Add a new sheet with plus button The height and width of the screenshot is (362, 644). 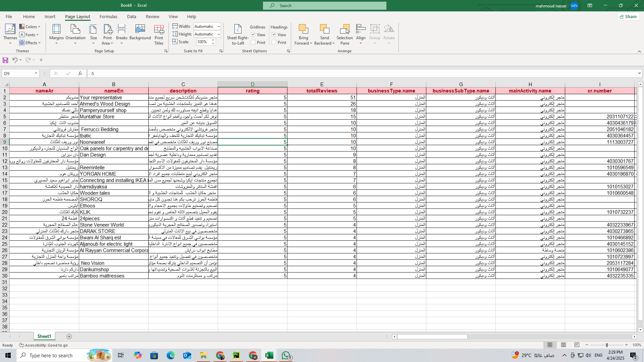[69, 336]
